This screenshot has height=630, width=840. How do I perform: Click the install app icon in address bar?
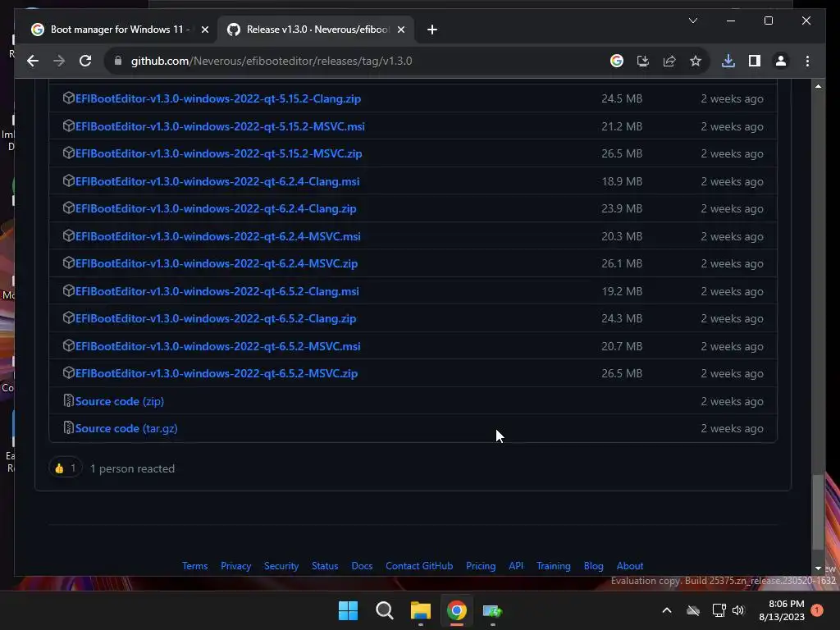point(643,61)
